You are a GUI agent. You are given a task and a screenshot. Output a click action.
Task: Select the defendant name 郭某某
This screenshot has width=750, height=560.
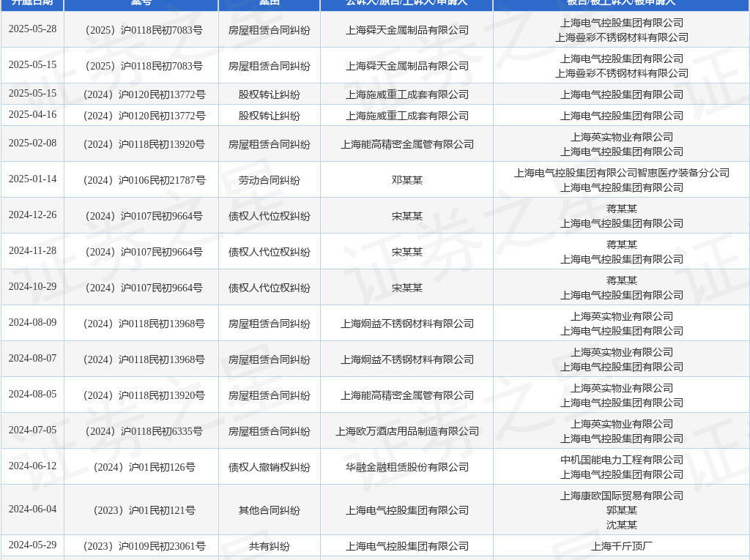point(622,510)
